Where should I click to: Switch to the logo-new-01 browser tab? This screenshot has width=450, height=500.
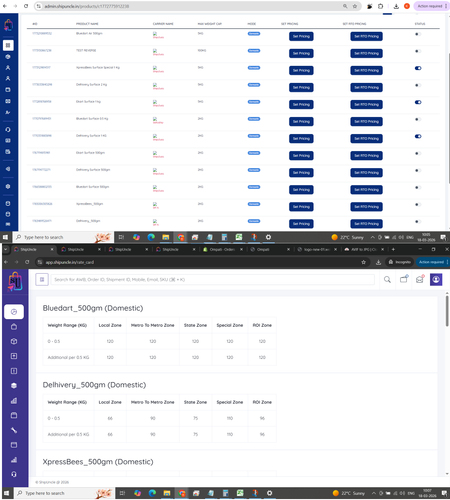pos(317,249)
